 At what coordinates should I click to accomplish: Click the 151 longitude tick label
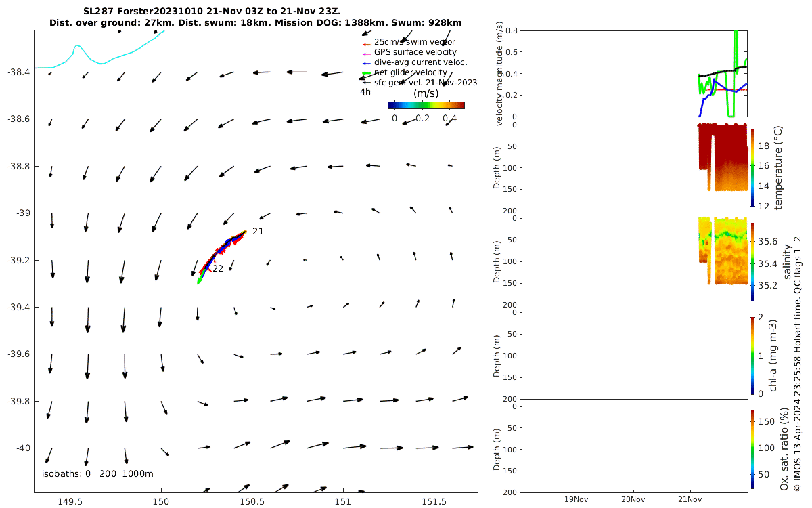coord(343,502)
